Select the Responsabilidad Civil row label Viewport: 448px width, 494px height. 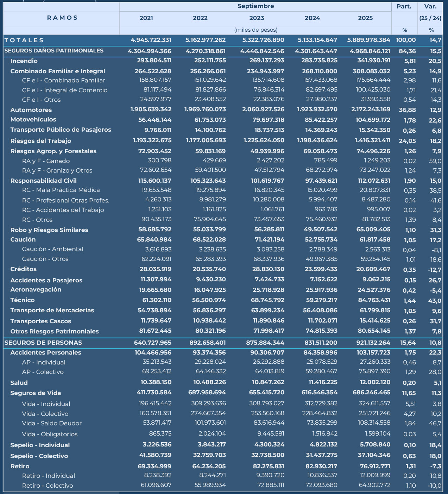point(43,181)
